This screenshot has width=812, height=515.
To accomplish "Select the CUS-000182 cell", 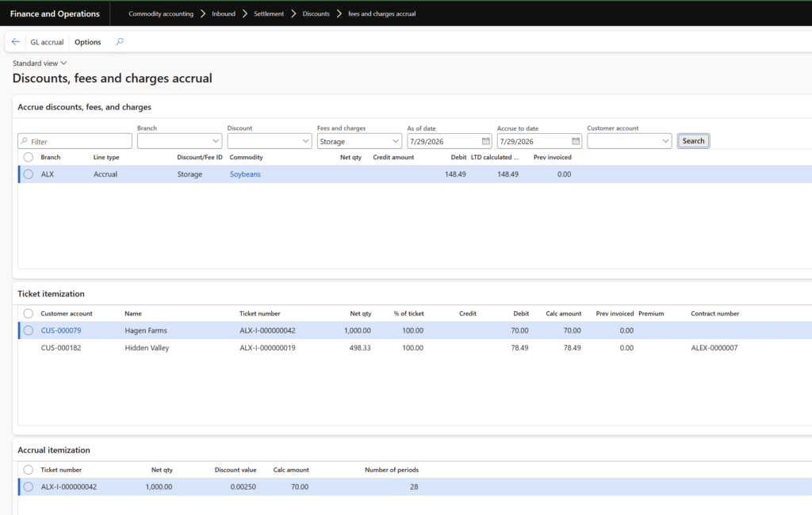I will click(x=61, y=348).
